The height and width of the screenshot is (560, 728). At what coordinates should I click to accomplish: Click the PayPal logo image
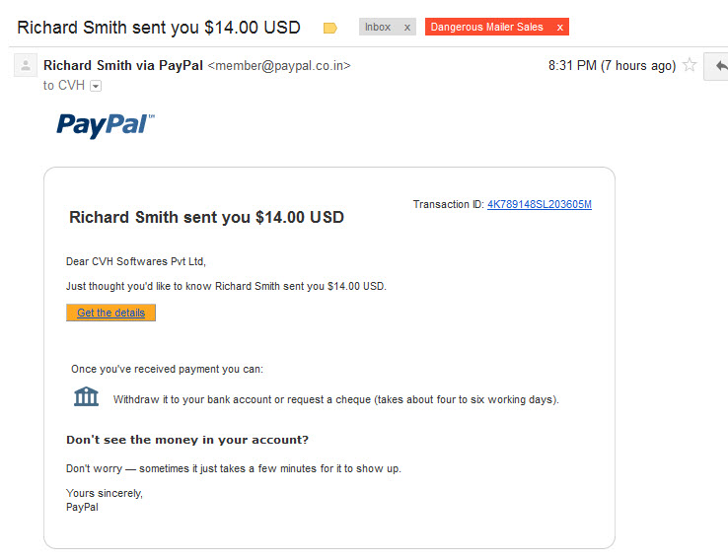[106, 125]
